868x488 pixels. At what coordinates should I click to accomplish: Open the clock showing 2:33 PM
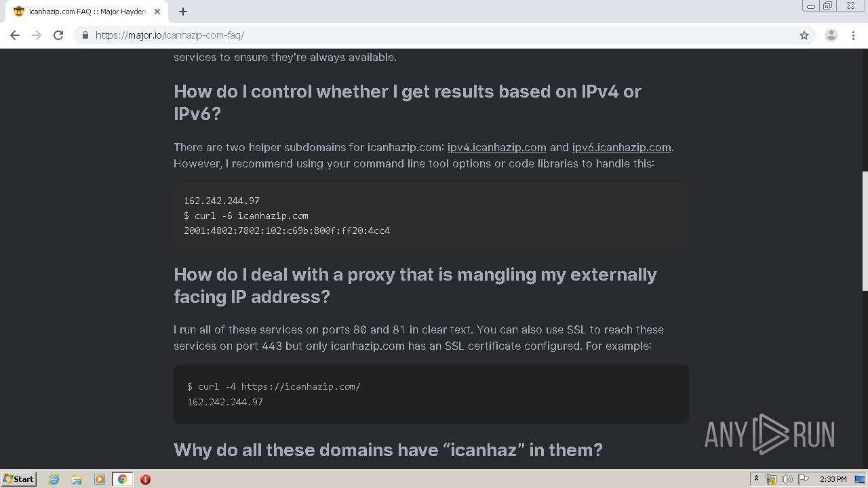pyautogui.click(x=833, y=479)
